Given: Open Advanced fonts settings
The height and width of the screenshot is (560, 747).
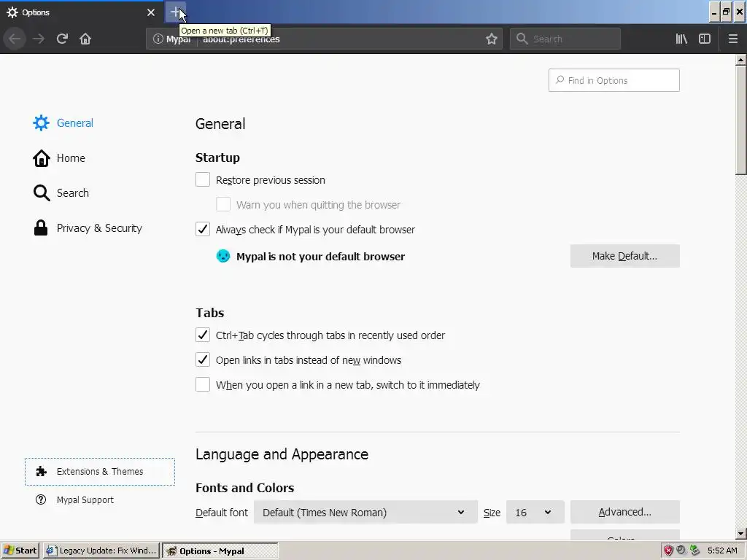Looking at the screenshot, I should tap(624, 512).
